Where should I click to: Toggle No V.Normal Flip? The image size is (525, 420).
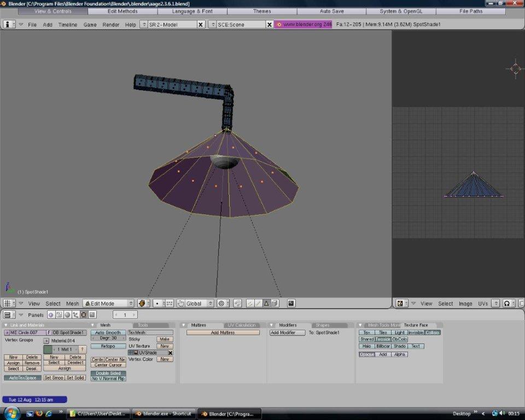tap(108, 378)
